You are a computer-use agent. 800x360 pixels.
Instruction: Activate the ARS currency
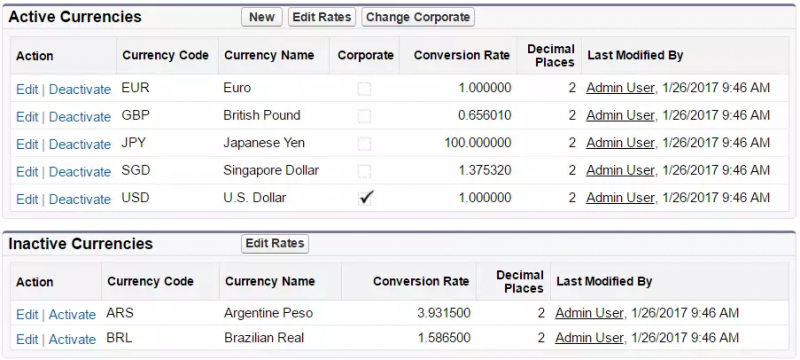tap(72, 314)
